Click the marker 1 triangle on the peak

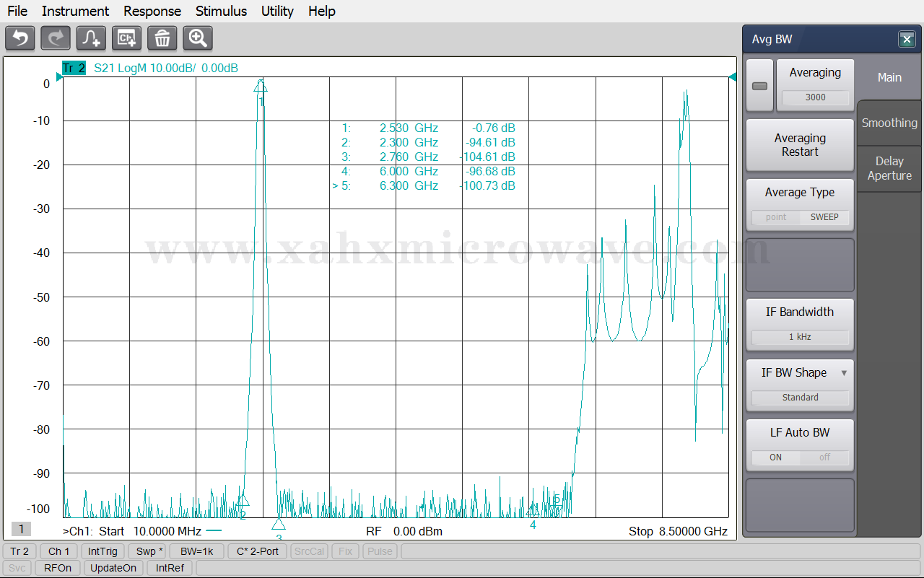[261, 87]
